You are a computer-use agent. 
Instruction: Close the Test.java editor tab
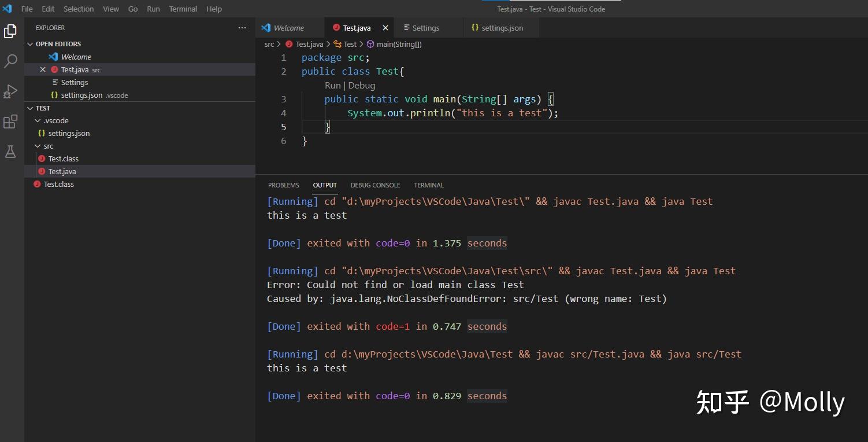click(385, 27)
